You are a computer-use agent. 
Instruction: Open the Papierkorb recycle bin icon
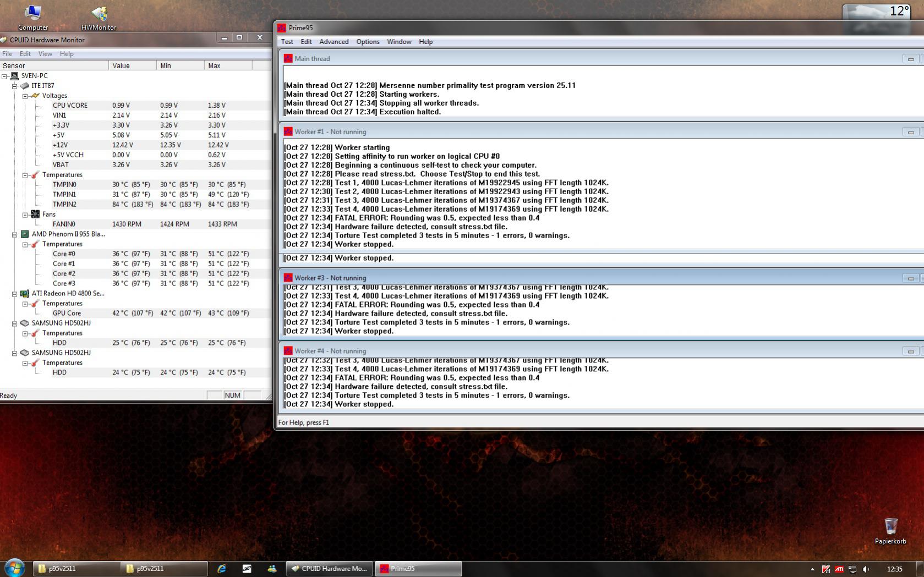coord(890,531)
